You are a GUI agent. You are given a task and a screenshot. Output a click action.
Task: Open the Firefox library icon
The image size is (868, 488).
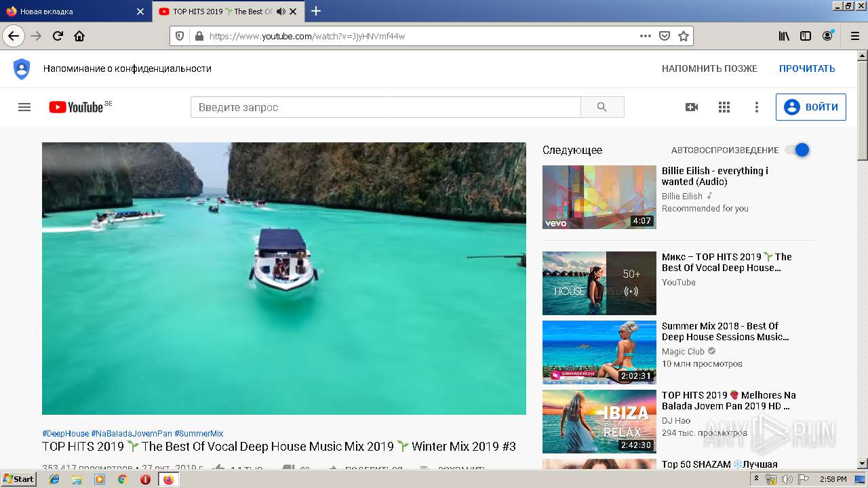click(784, 36)
